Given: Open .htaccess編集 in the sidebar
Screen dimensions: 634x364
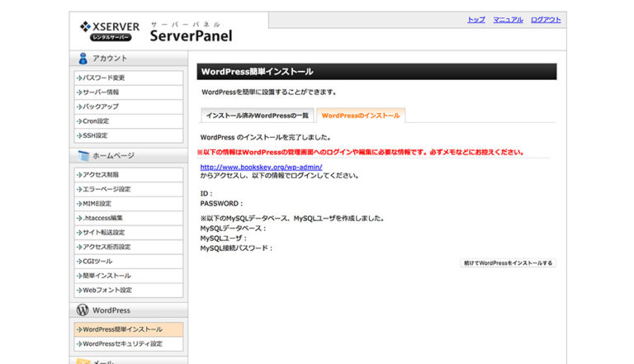Looking at the screenshot, I should point(129,218).
